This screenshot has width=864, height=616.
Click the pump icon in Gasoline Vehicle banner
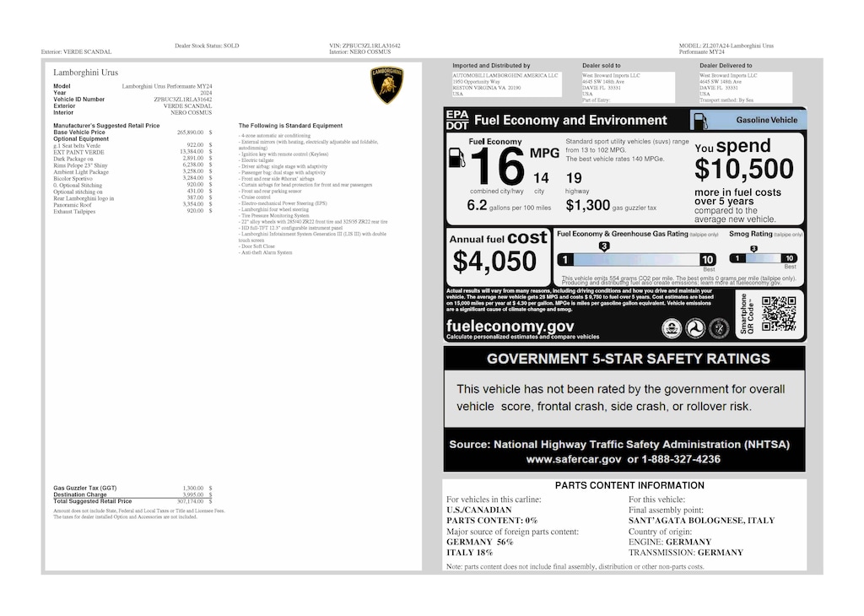pos(699,122)
